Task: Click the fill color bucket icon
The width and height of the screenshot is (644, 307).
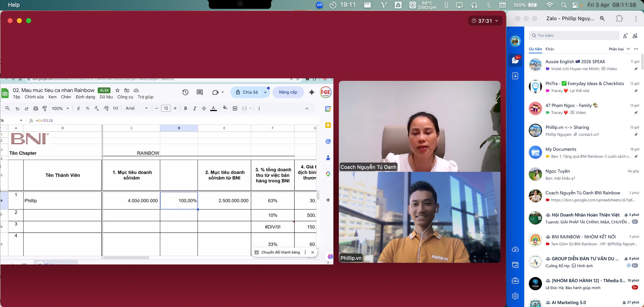Action: click(225, 108)
